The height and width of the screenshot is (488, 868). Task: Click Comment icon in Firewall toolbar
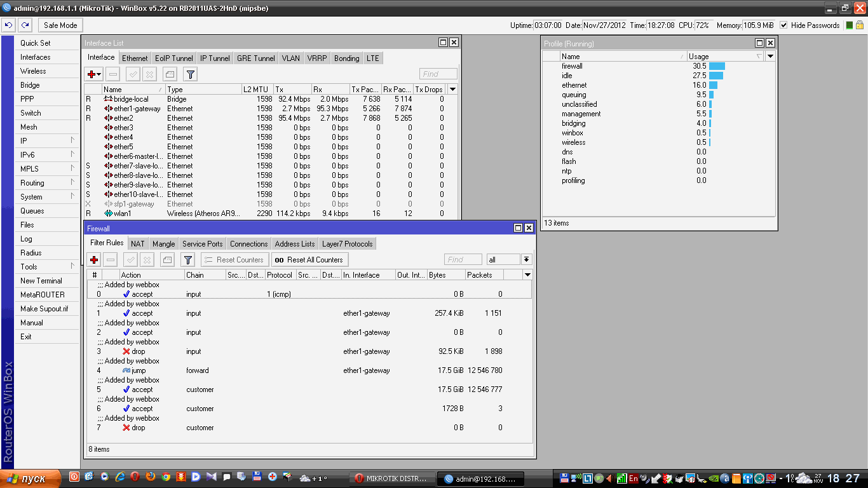pyautogui.click(x=167, y=260)
